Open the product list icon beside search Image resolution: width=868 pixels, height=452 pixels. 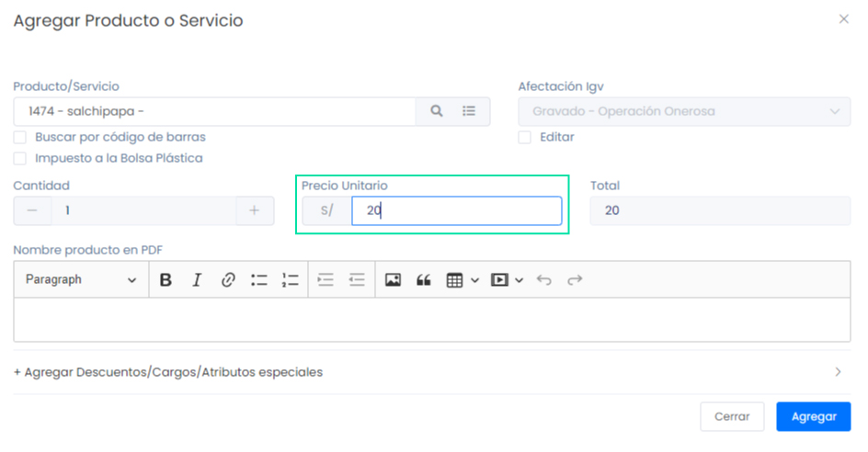[469, 111]
